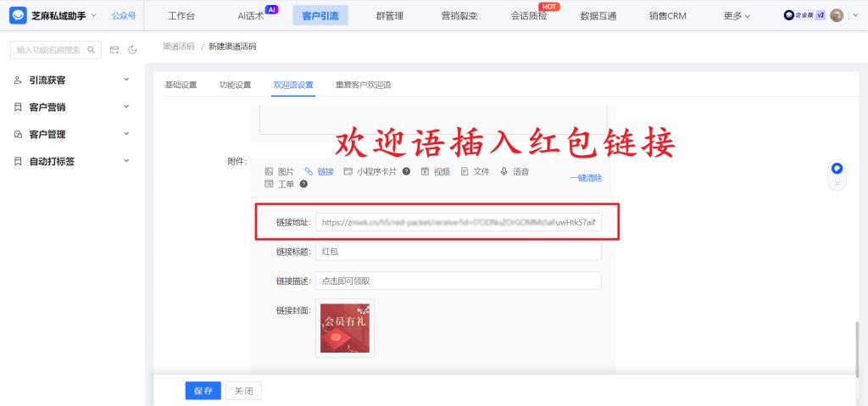Click the 链接描述 field containing 点击即可领取
Image resolution: width=868 pixels, height=406 pixels.
[x=459, y=281]
